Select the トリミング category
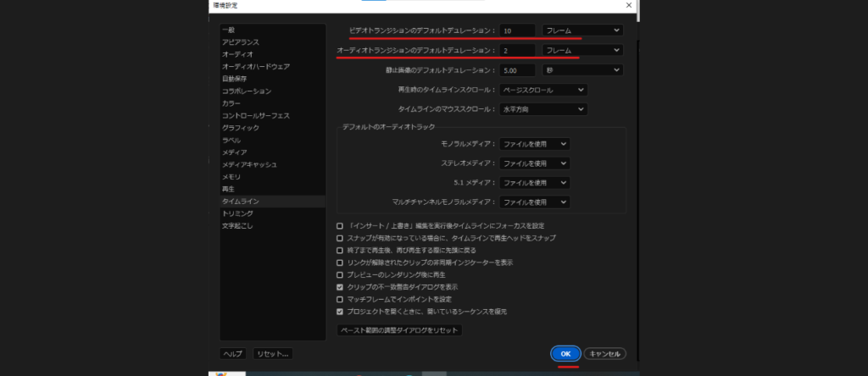 coord(237,213)
